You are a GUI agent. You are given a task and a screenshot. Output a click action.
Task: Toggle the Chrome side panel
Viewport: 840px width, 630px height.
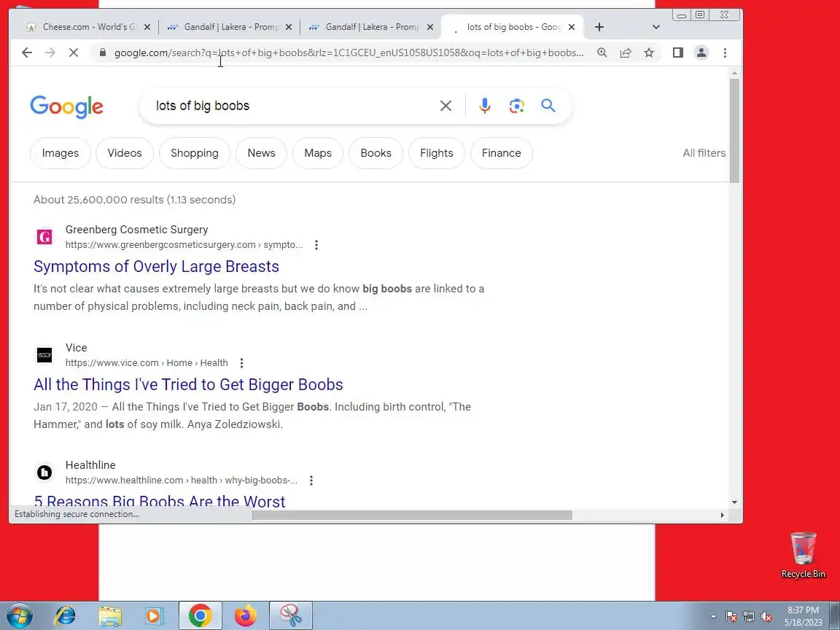click(x=677, y=52)
